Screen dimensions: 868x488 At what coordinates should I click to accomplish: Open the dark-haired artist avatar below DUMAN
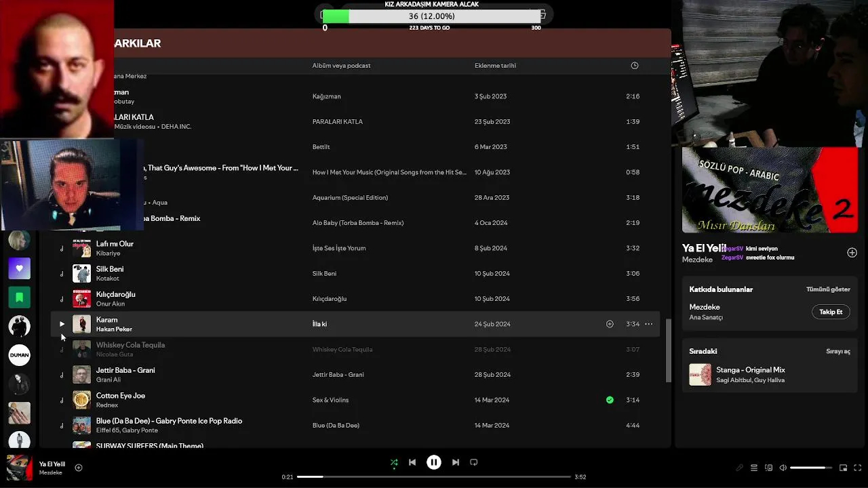pos(19,384)
